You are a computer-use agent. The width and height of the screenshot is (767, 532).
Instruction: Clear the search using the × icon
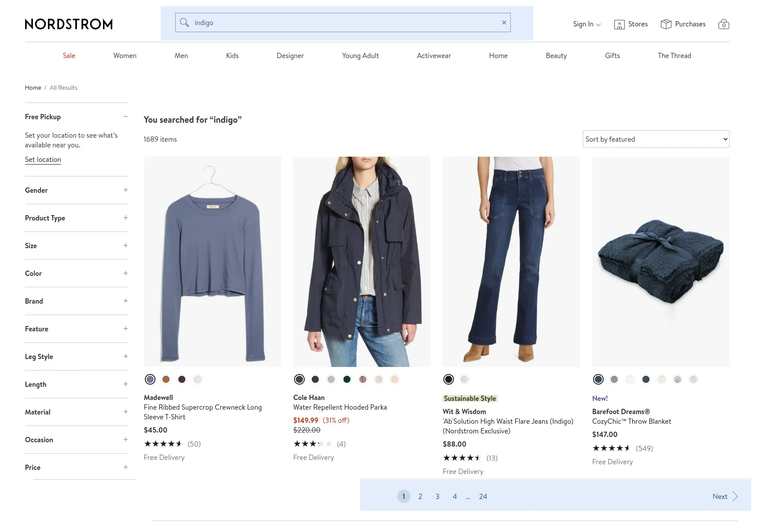point(503,22)
